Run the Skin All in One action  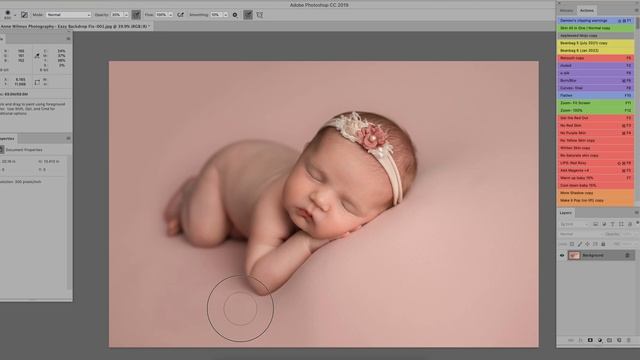click(595, 28)
